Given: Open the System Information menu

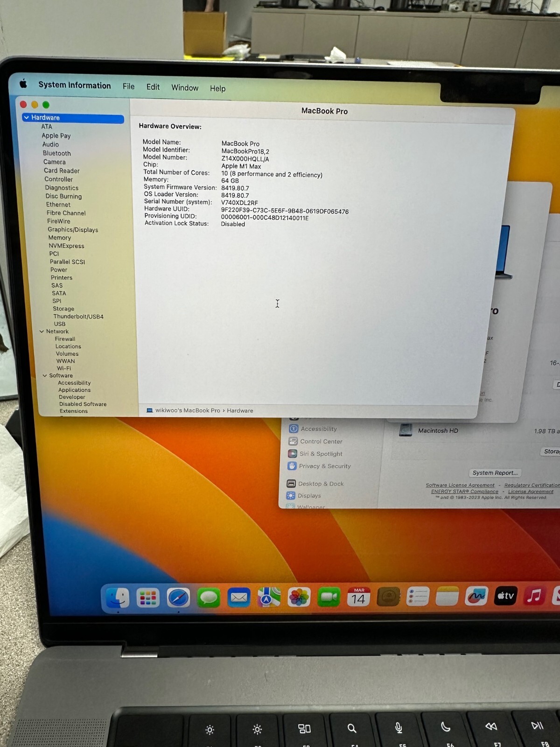Looking at the screenshot, I should [x=75, y=85].
